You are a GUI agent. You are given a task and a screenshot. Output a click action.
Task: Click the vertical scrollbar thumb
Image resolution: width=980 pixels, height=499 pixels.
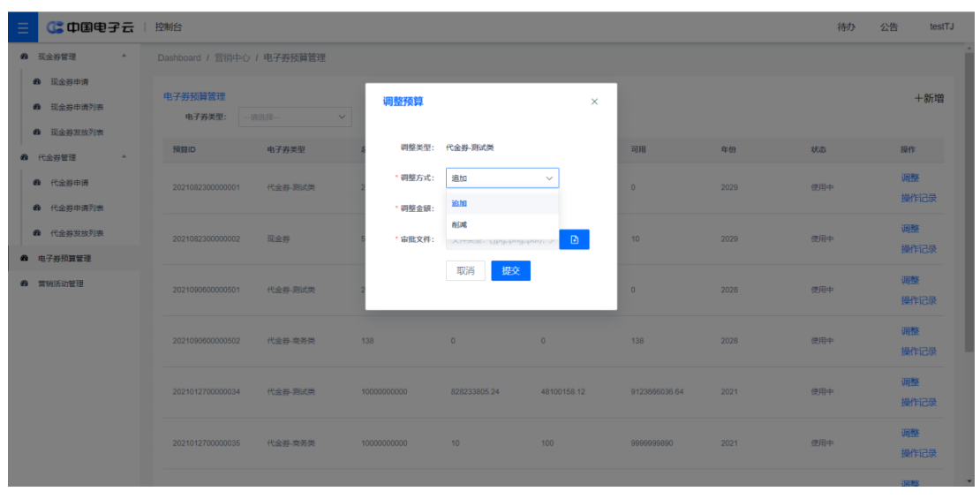coord(969,200)
